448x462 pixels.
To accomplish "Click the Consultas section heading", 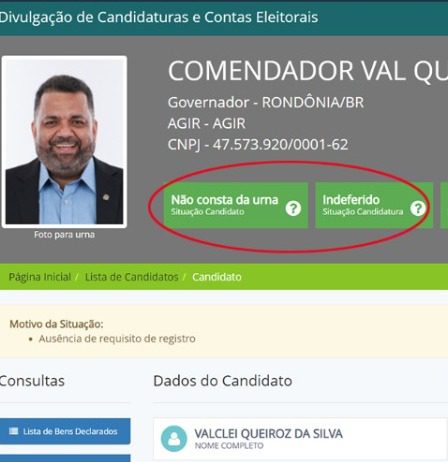I will click(x=32, y=381).
